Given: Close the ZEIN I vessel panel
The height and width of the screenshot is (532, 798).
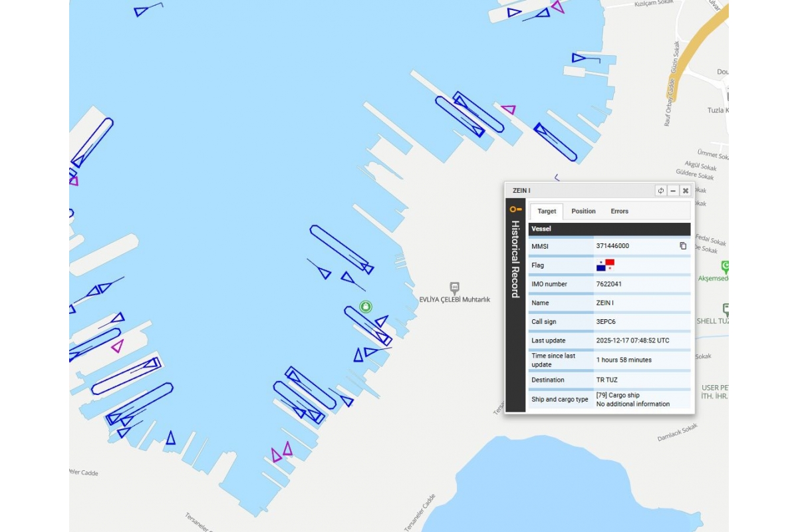Looking at the screenshot, I should [686, 191].
